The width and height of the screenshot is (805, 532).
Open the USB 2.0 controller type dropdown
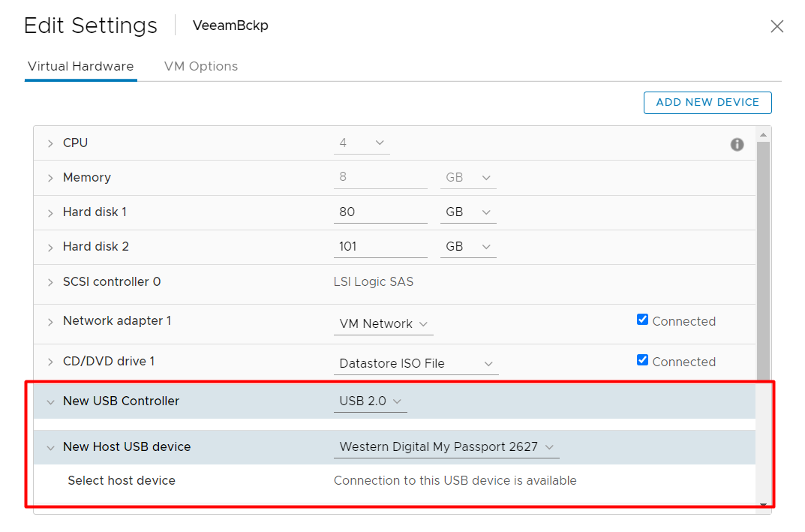(371, 401)
